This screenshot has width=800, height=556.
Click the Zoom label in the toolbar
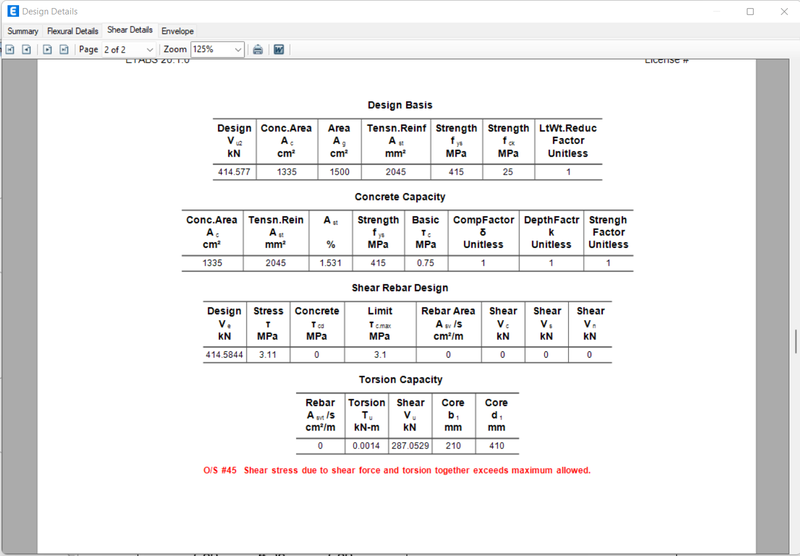click(175, 49)
